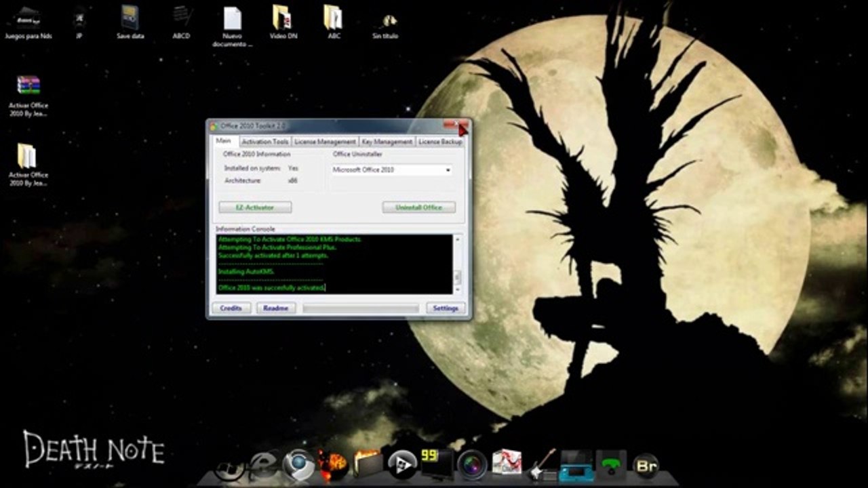The height and width of the screenshot is (488, 868).
Task: Click the 'Office Uninstaller' heading
Action: pos(358,155)
